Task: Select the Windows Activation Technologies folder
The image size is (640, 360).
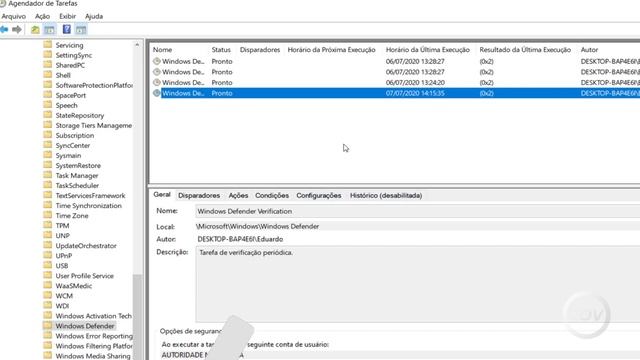Action: click(93, 316)
